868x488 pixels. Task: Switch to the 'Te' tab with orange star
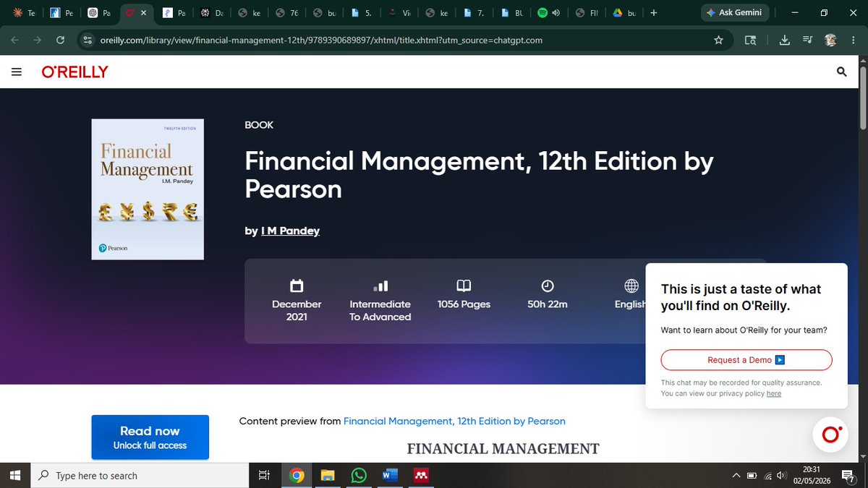coord(23,13)
